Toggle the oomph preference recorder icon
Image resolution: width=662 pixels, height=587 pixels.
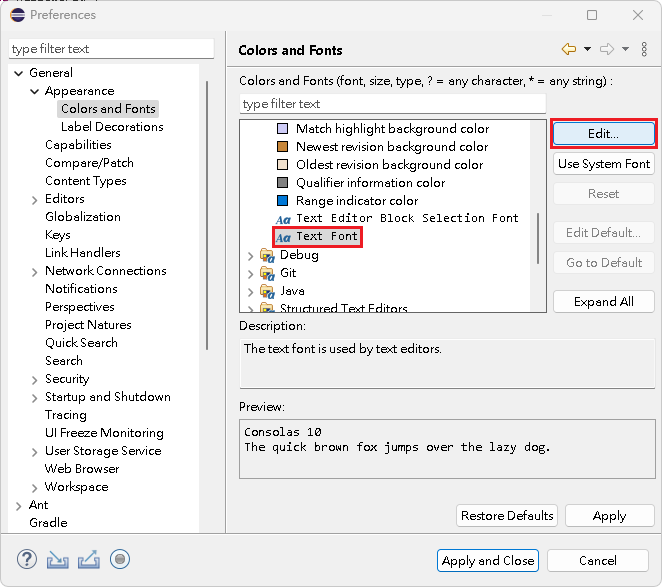pos(120,560)
